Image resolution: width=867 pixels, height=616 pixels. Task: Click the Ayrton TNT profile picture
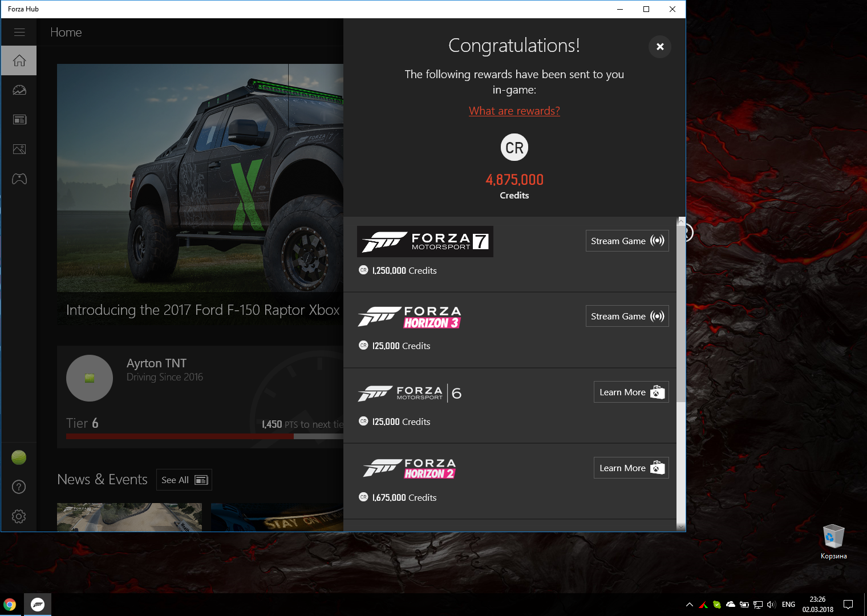point(90,378)
